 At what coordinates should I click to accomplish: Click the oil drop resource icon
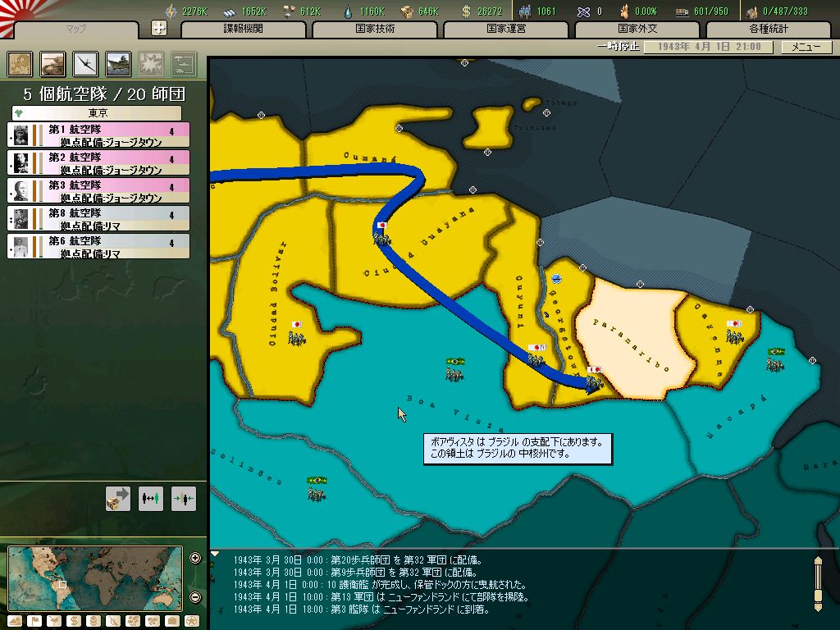(349, 11)
